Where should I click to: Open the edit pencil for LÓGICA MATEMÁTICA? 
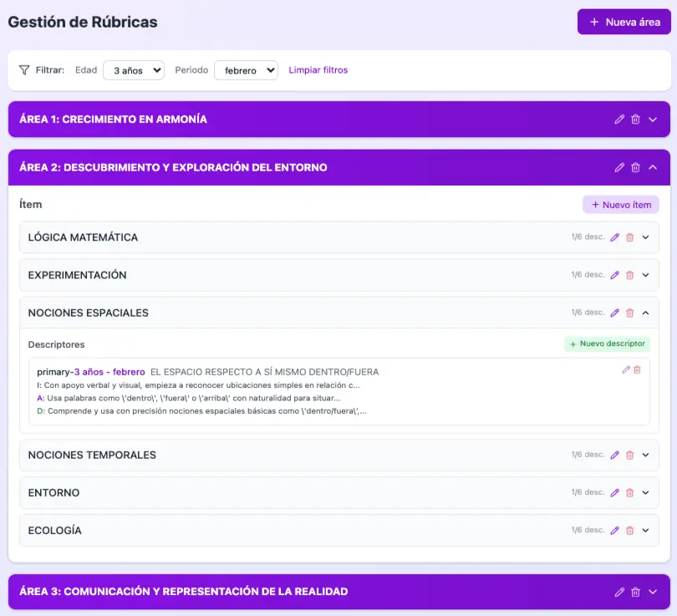click(x=614, y=237)
